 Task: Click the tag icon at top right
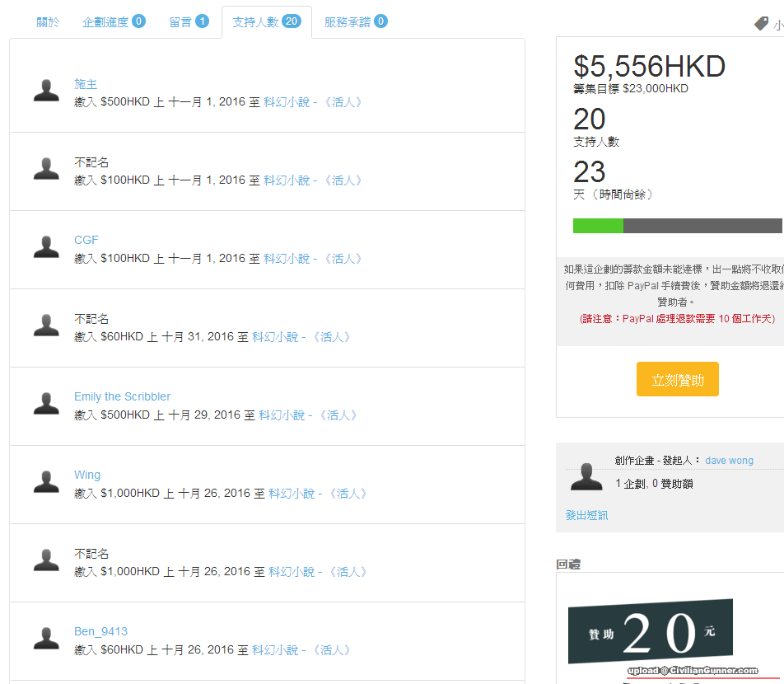coord(762,24)
